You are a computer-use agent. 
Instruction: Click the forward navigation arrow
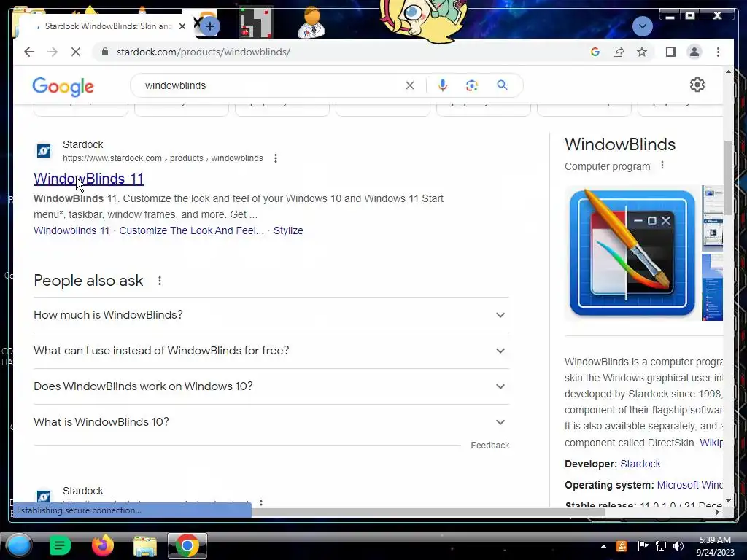(x=53, y=52)
